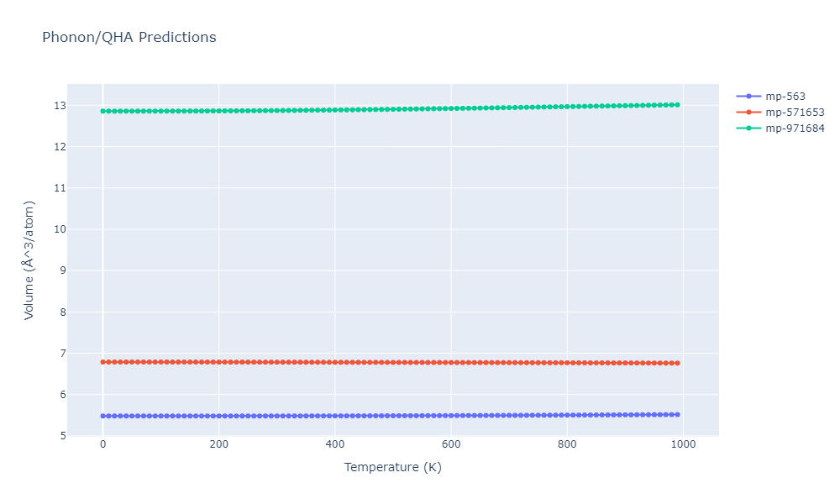Select the first green data point at 0 K

pos(102,111)
